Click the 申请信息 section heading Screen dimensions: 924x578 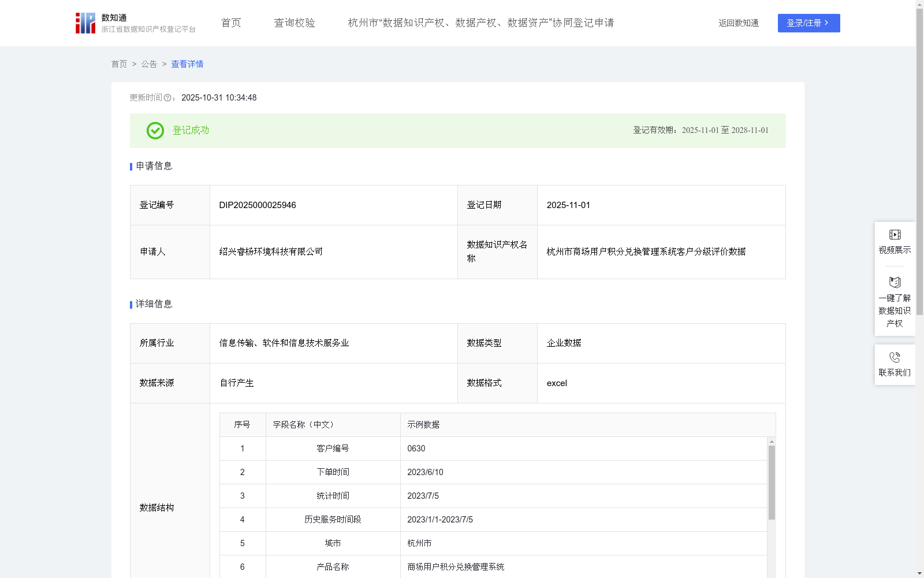[x=154, y=166]
